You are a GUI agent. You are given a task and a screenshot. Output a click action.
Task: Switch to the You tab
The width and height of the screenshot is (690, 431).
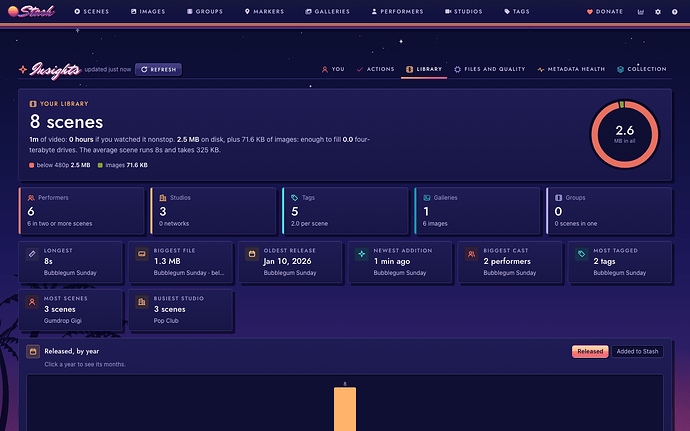tap(333, 69)
